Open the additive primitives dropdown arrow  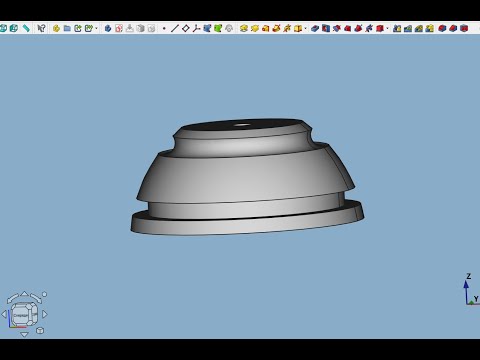[305, 29]
